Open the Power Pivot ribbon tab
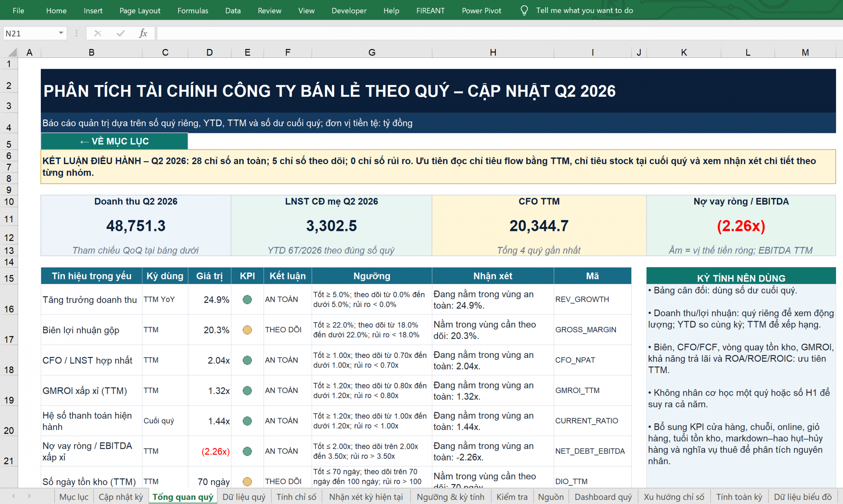 [x=481, y=11]
